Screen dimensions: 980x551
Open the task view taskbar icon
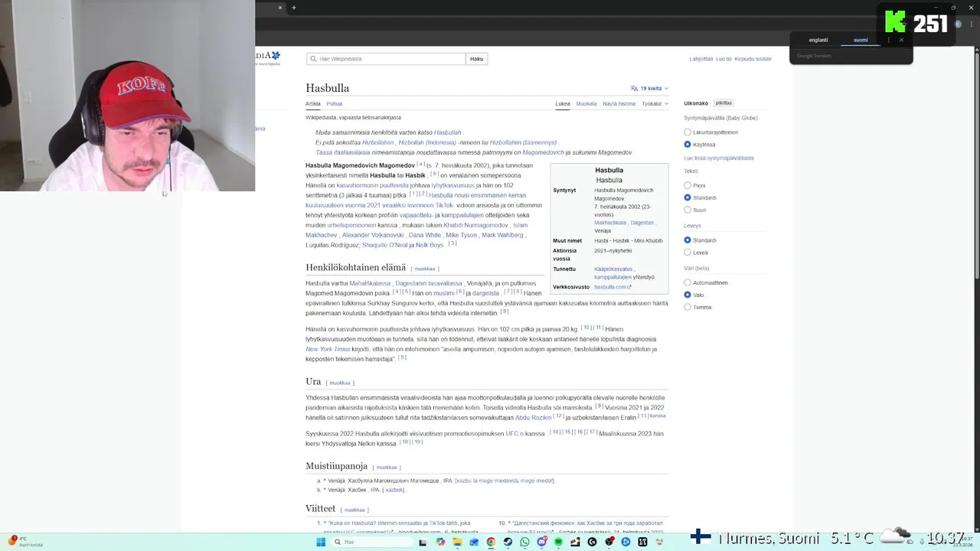coord(423,542)
